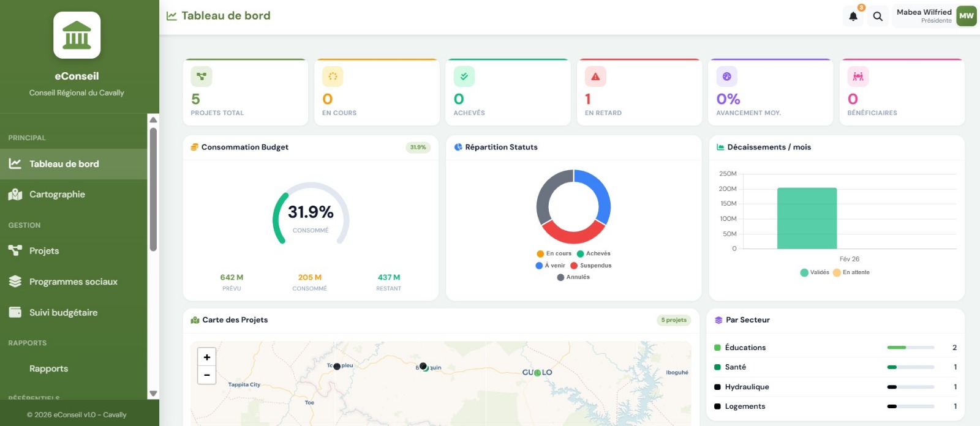This screenshot has width=980, height=426.
Task: Click the notifications bell icon
Action: click(x=853, y=17)
